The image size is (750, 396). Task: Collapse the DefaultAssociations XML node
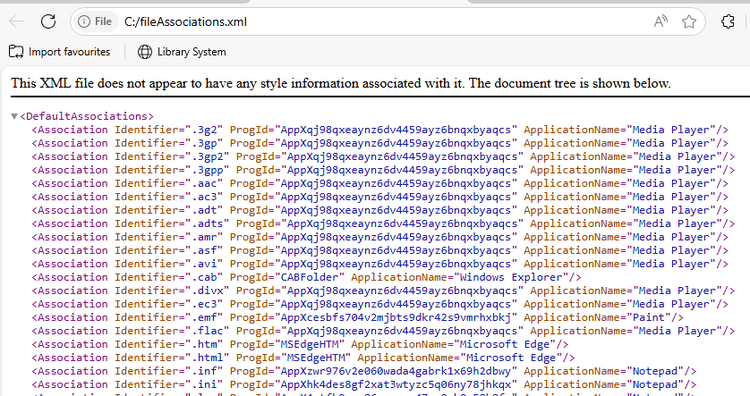14,116
